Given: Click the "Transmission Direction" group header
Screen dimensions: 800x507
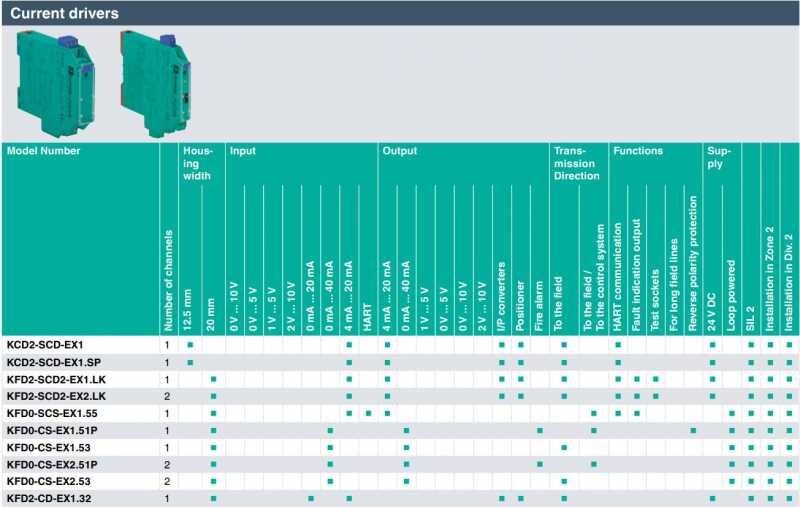Looking at the screenshot, I should pyautogui.click(x=577, y=163).
